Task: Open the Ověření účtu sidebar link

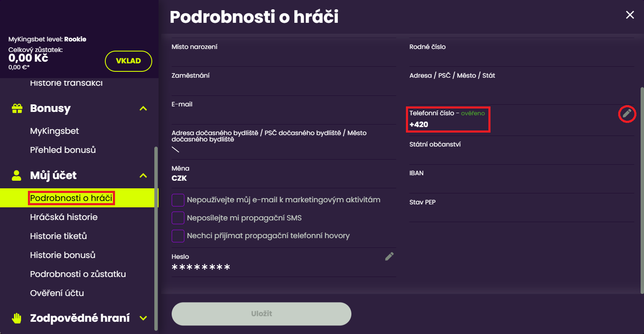Action: (57, 293)
